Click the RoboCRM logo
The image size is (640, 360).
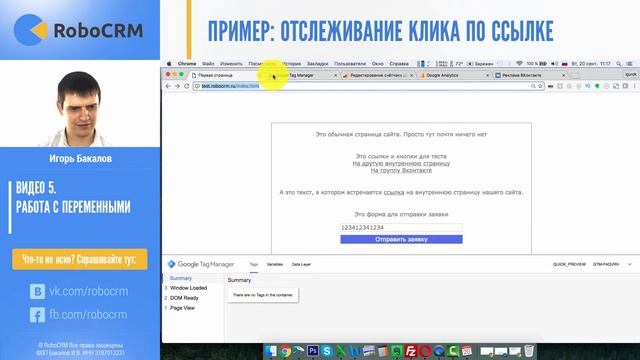[78, 30]
